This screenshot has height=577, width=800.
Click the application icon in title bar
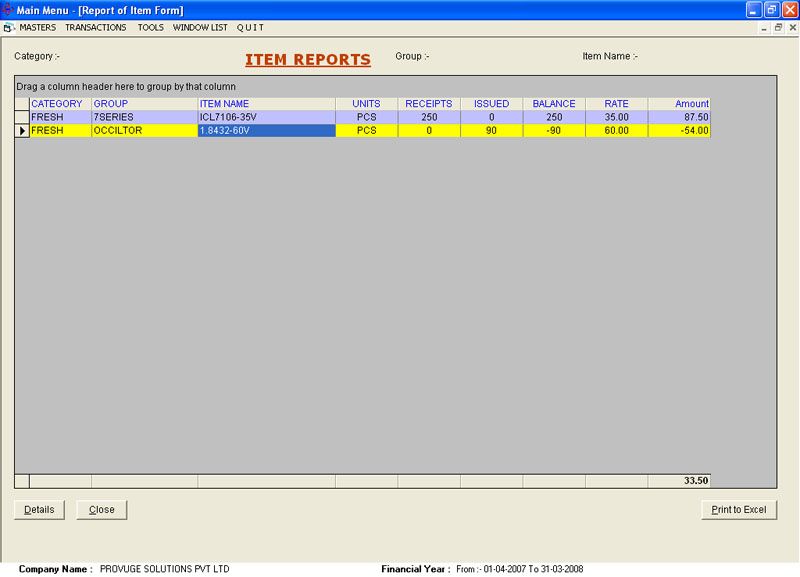pos(9,10)
